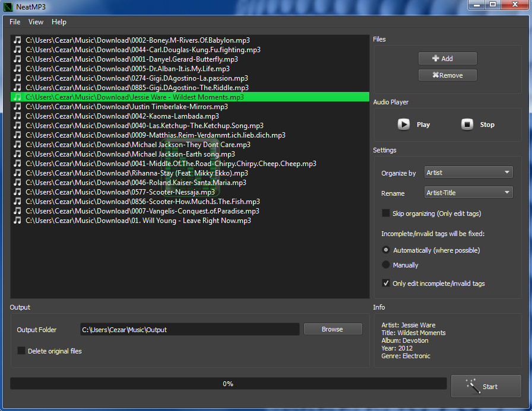The image size is (532, 411).
Task: Select the Manually radio button
Action: (386, 265)
